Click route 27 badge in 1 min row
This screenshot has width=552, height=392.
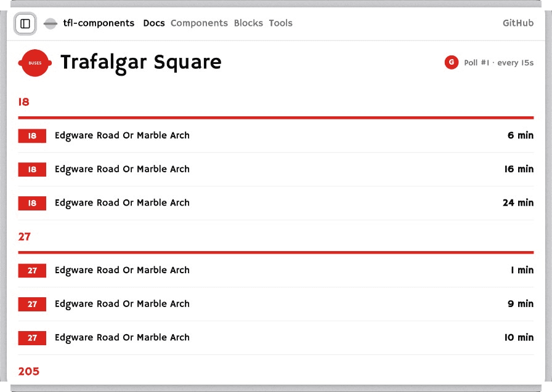32,270
